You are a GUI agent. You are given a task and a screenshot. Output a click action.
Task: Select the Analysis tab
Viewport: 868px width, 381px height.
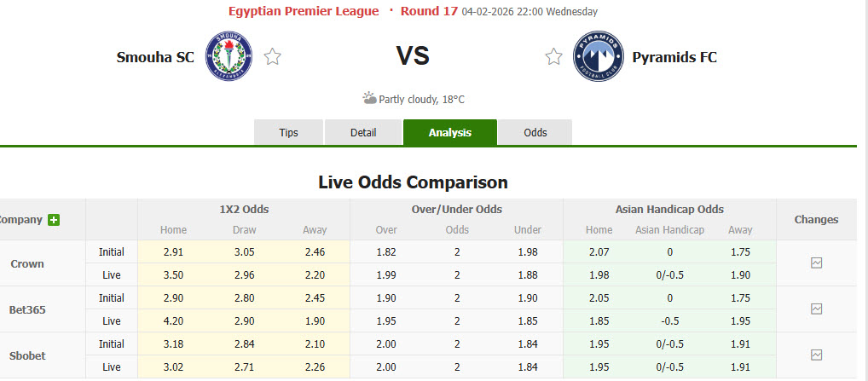(x=449, y=133)
